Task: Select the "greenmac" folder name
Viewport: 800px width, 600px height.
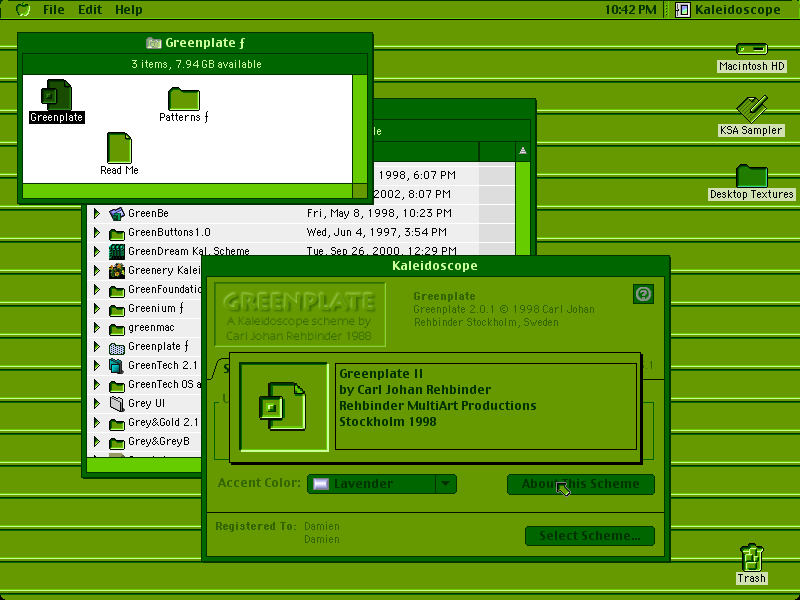Action: (151, 328)
